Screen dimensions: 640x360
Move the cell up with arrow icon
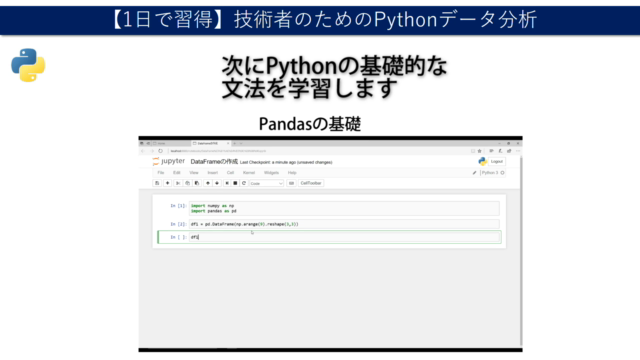pyautogui.click(x=208, y=183)
